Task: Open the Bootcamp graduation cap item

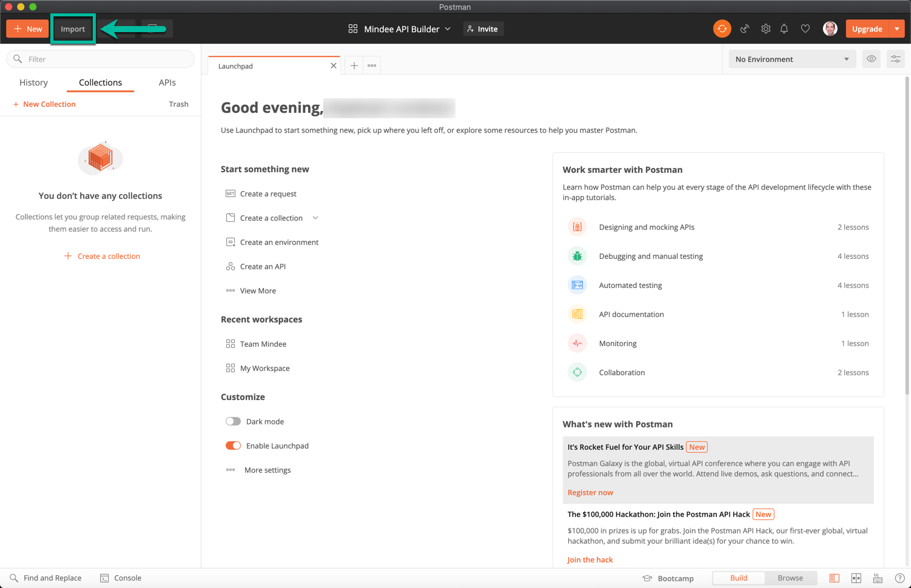Action: [x=668, y=578]
